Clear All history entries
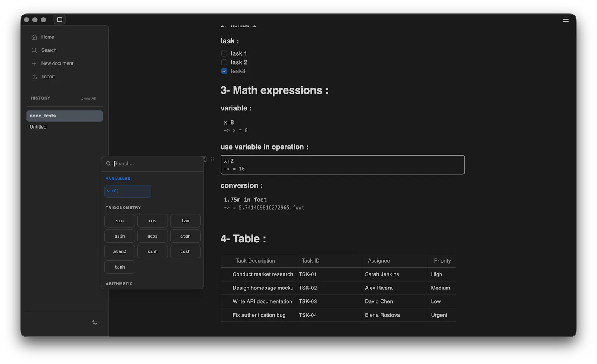The image size is (597, 364). pos(88,98)
